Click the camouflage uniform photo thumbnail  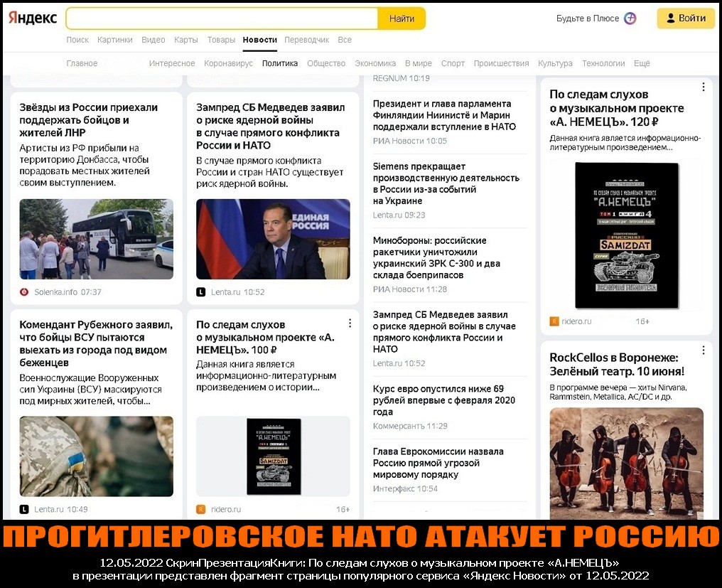[96, 456]
